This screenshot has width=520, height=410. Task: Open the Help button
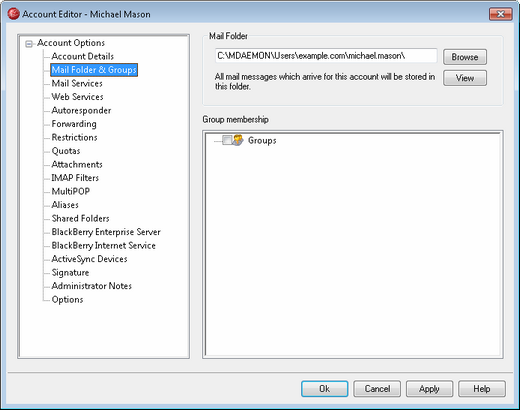pos(482,389)
